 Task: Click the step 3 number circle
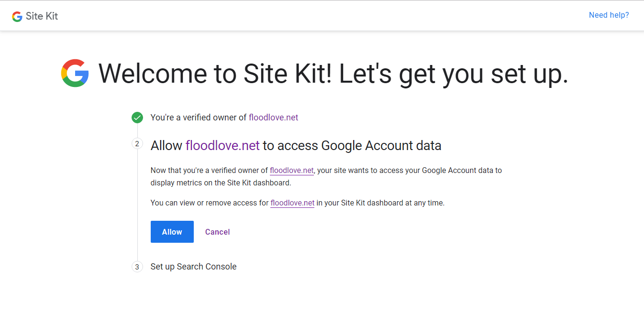click(x=137, y=267)
